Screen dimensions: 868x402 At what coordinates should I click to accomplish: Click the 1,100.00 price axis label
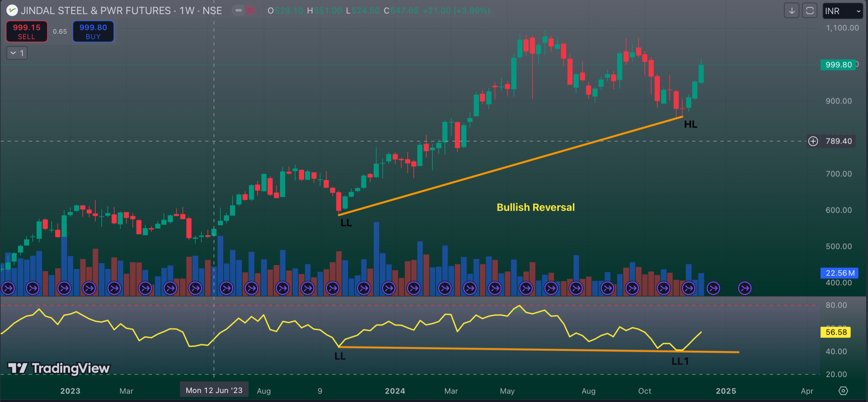point(842,28)
